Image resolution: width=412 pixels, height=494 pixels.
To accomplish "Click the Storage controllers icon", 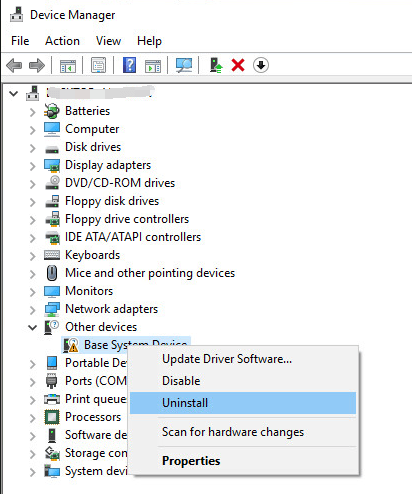I will 52,453.
